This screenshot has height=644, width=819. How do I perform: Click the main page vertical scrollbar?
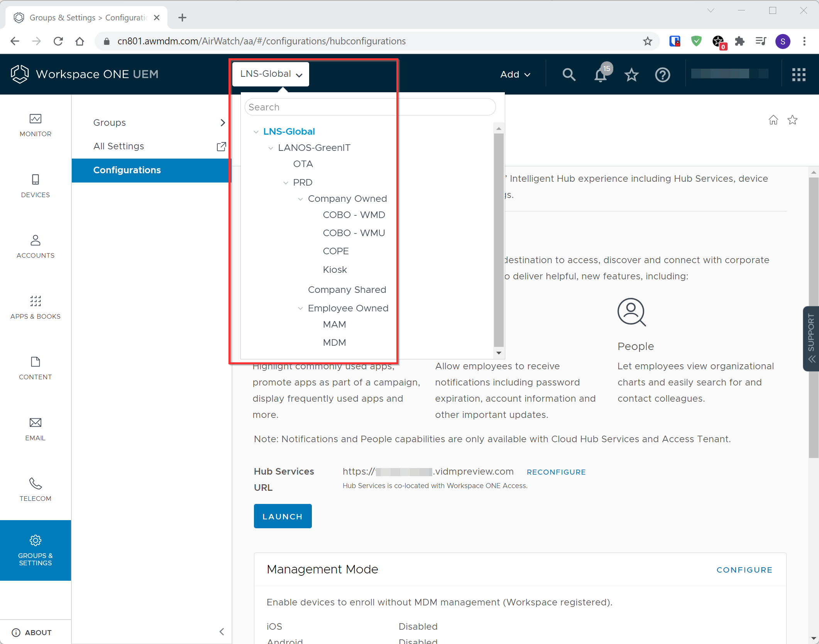814,317
